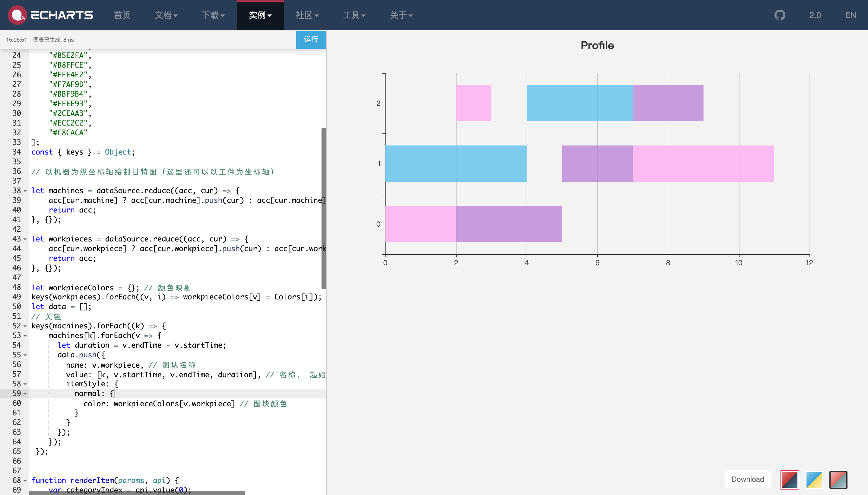Collapse fold arrow at line 52
Image resolution: width=868 pixels, height=495 pixels.
pos(25,326)
